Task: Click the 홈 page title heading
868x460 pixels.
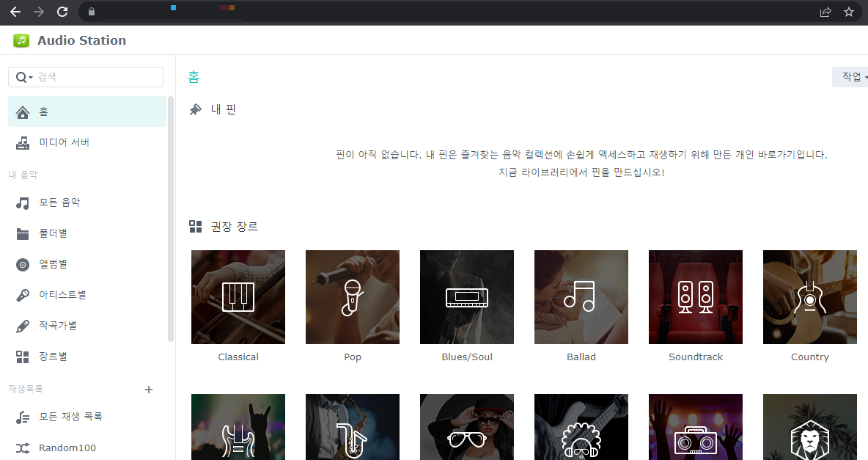Action: [x=194, y=77]
